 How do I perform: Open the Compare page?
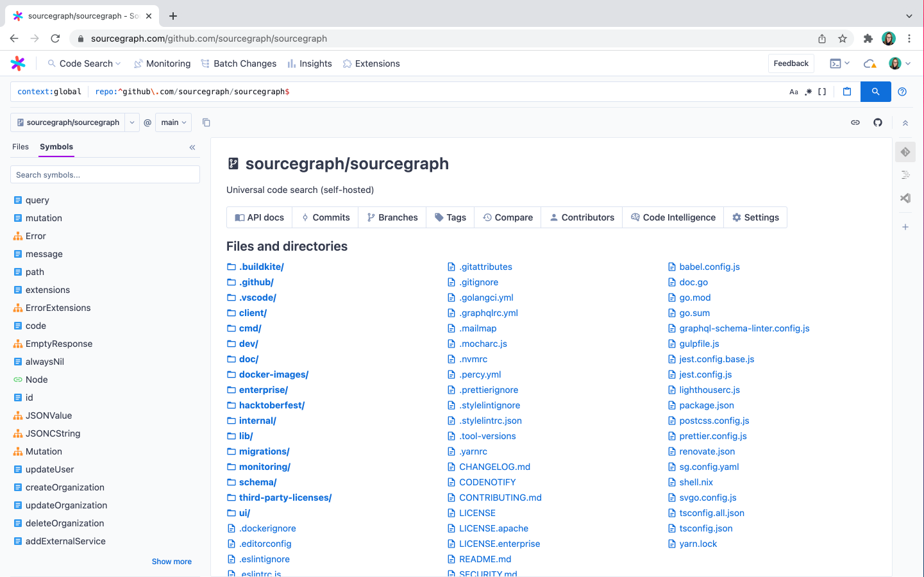(x=508, y=217)
